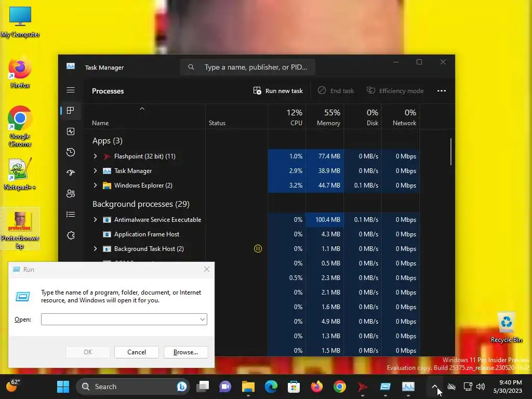Open the Task Manager hamburger navigation menu
The image size is (532, 399).
tap(71, 90)
